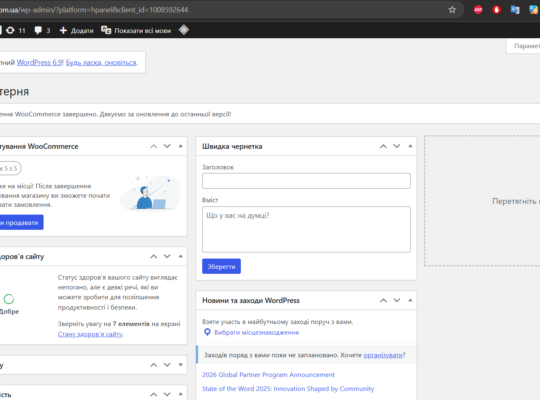Click the location pin next to Вибрати місцезнаходження

coord(207,332)
